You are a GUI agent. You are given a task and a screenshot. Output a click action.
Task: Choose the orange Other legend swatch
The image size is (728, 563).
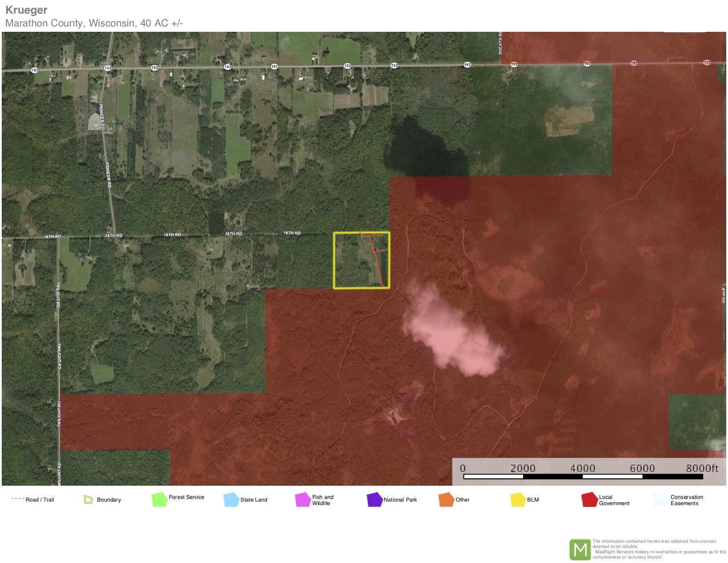[446, 499]
